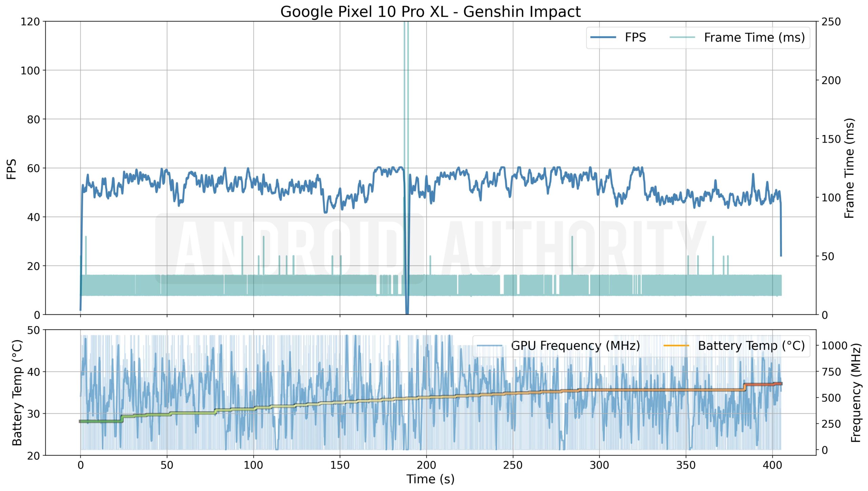868x491 pixels.
Task: Click the FPS legend line swatch
Action: [x=603, y=37]
